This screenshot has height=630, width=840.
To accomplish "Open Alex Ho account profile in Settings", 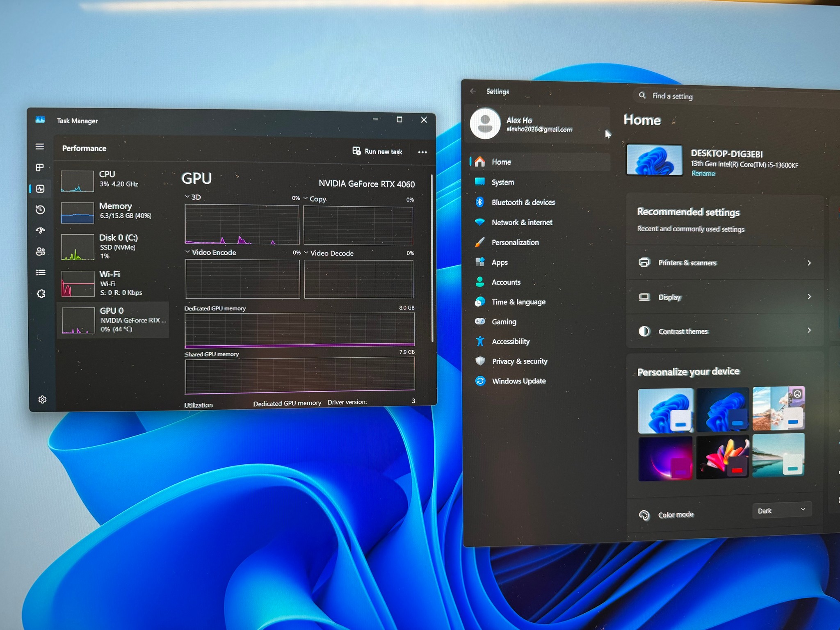I will (x=537, y=124).
